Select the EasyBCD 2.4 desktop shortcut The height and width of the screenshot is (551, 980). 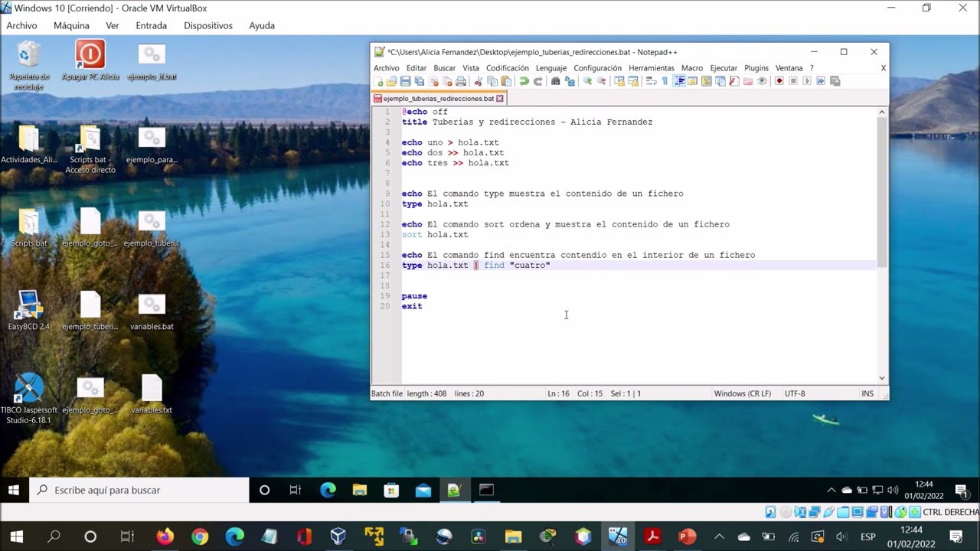tap(29, 310)
